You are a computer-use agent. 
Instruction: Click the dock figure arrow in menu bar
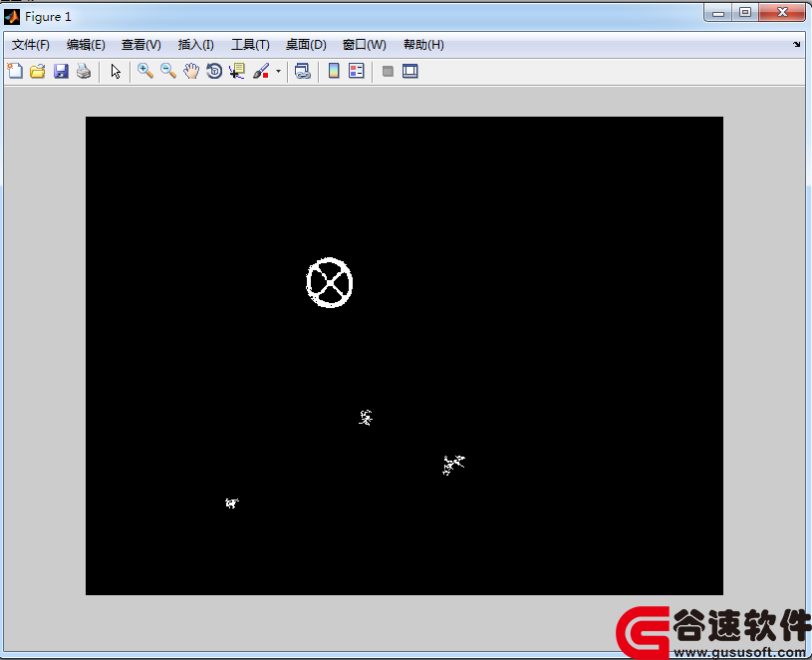tap(796, 45)
